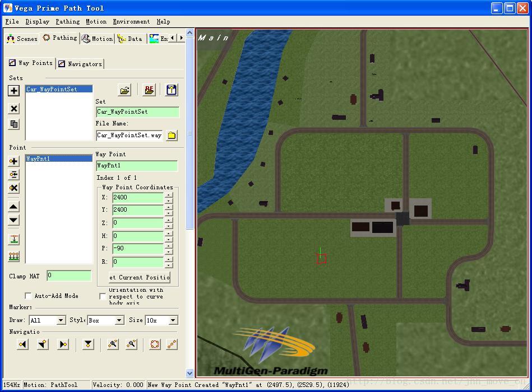Zoom out from way points
This screenshot has height=392, width=532.
point(131,344)
